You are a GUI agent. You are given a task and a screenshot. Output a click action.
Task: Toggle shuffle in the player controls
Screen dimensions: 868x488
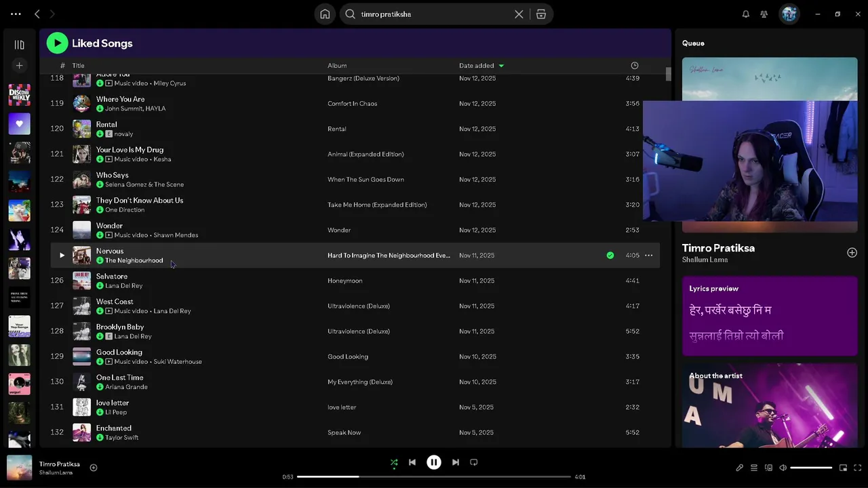coord(394,463)
